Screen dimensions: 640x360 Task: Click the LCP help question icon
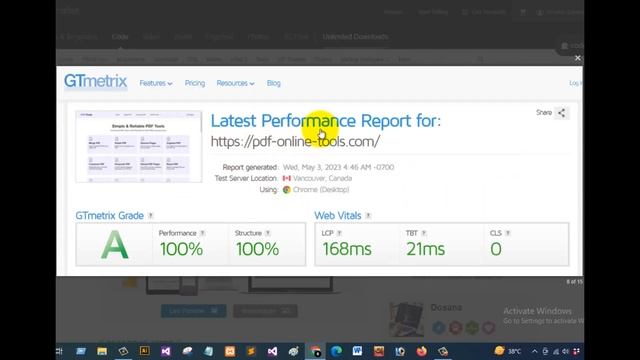339,233
